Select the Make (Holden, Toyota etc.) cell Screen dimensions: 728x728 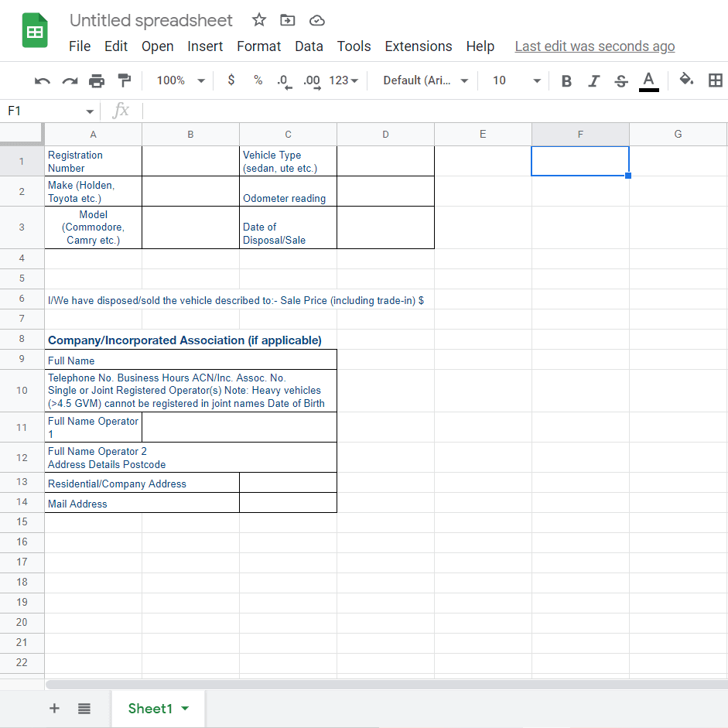click(x=94, y=191)
